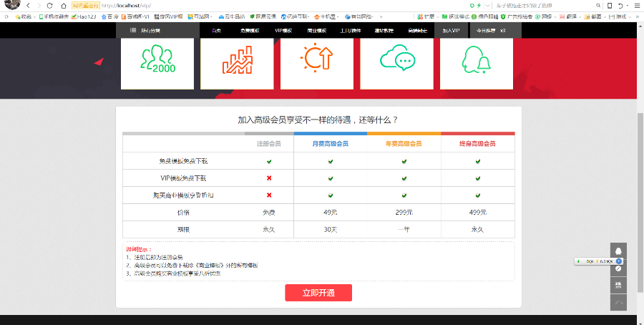Screen dimensions: 644x325
Task: Click green check under 终身高级会员 for 购买商业模板 row
Action: click(x=477, y=195)
